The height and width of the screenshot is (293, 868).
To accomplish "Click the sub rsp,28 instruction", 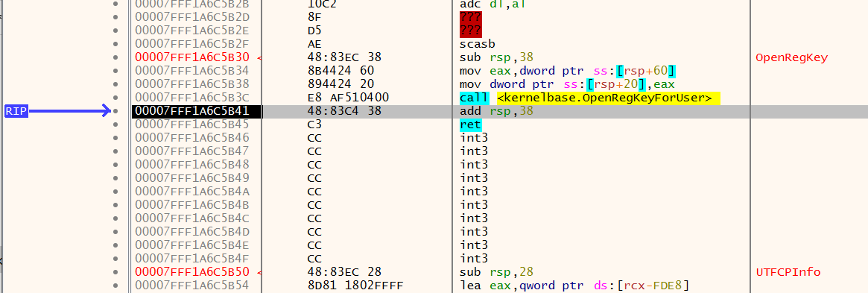I will [496, 272].
